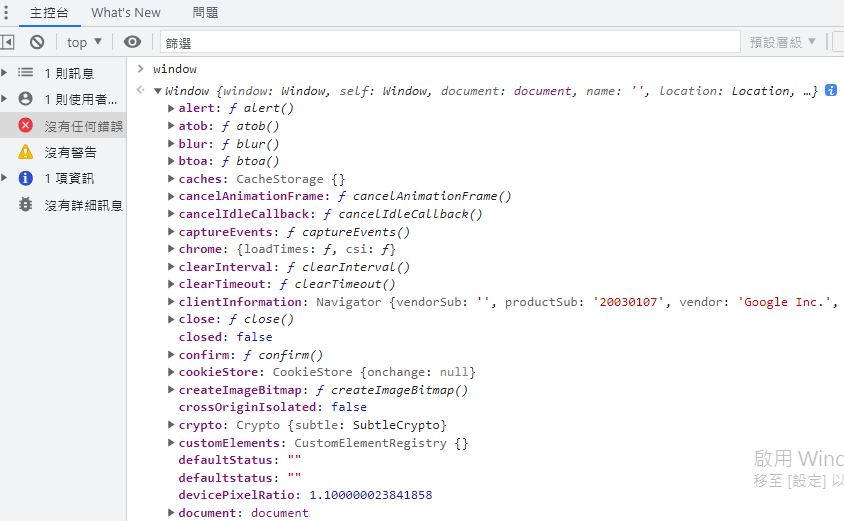The width and height of the screenshot is (844, 521).
Task: Click the 'defaultStatus' property row
Action: 240,460
